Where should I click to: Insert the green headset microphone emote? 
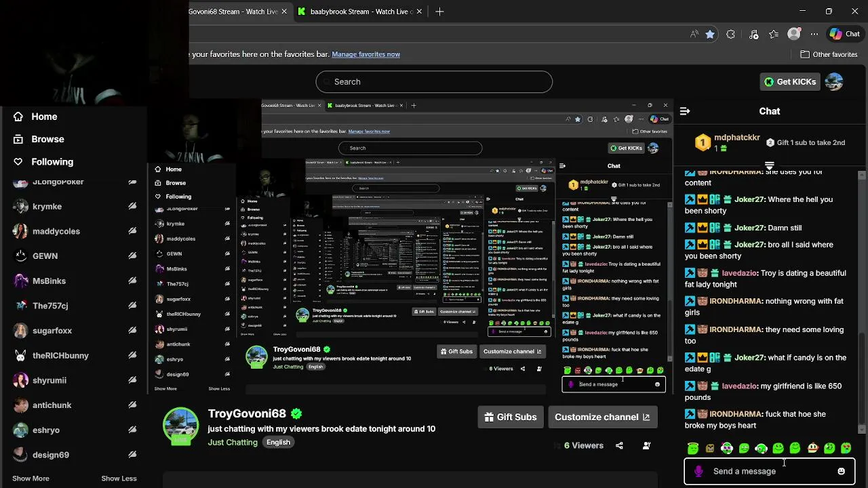pos(761,448)
